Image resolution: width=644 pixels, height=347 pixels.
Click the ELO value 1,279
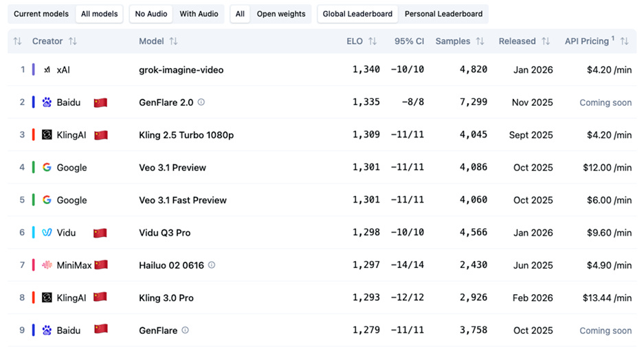(366, 330)
